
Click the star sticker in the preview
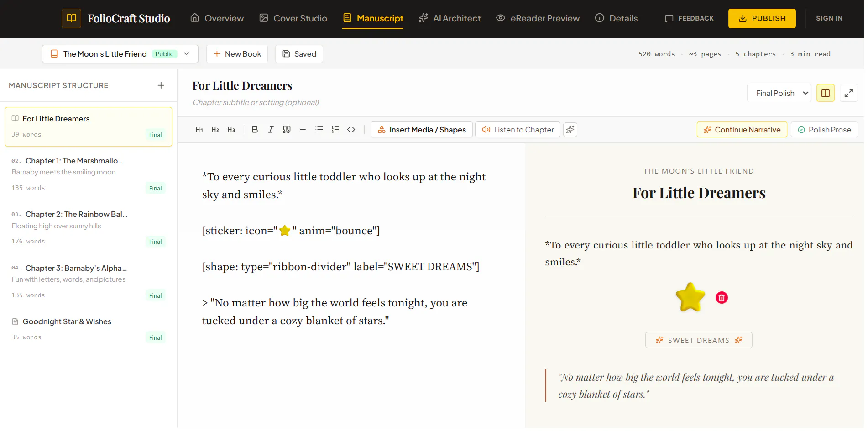[690, 297]
